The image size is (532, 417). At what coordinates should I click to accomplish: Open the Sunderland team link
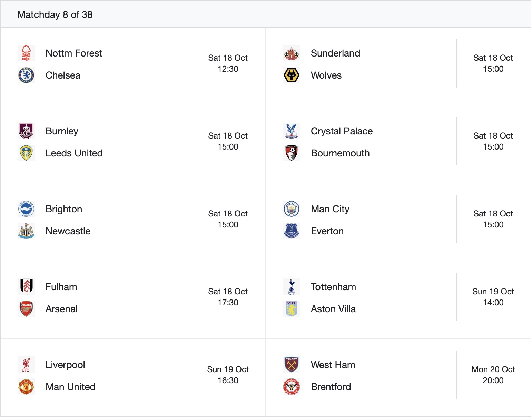coord(335,53)
